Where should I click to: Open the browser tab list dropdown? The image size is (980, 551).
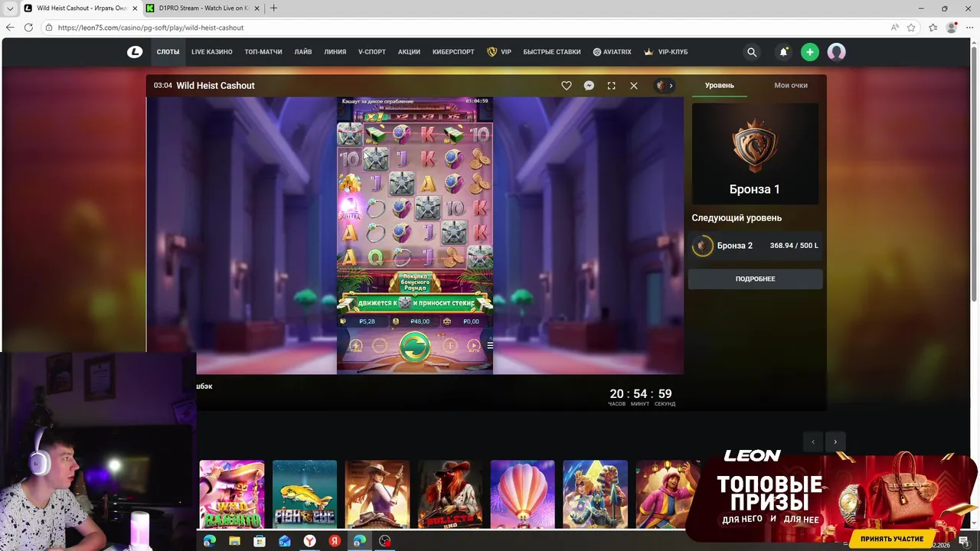point(9,8)
